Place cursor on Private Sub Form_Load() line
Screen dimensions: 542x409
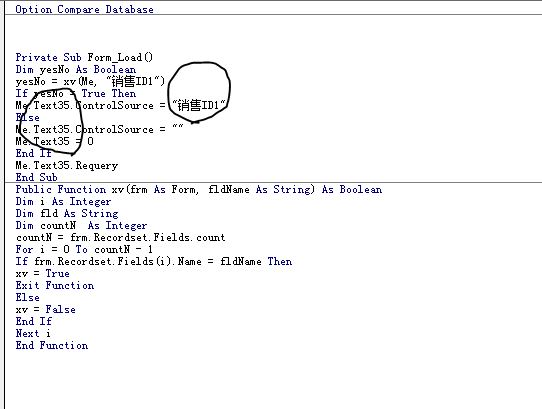(84, 57)
